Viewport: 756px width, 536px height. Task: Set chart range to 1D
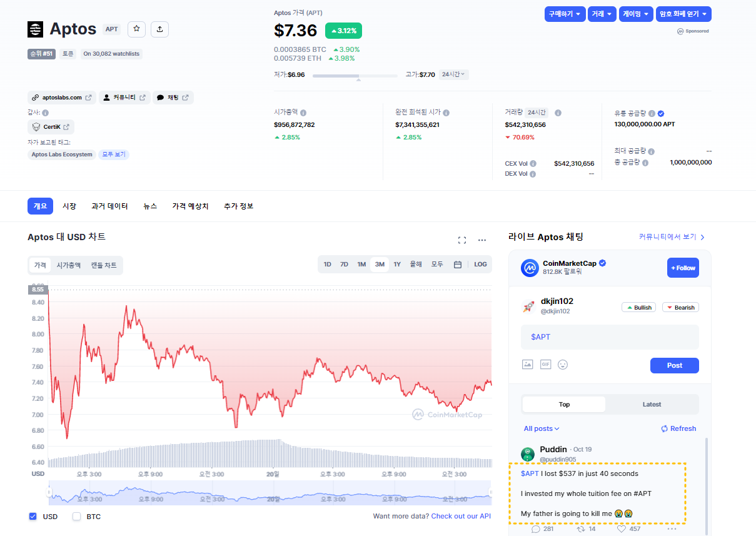tap(327, 265)
